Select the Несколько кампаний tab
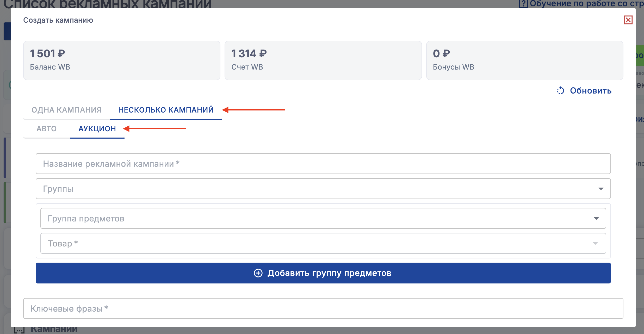644x334 pixels. click(166, 110)
